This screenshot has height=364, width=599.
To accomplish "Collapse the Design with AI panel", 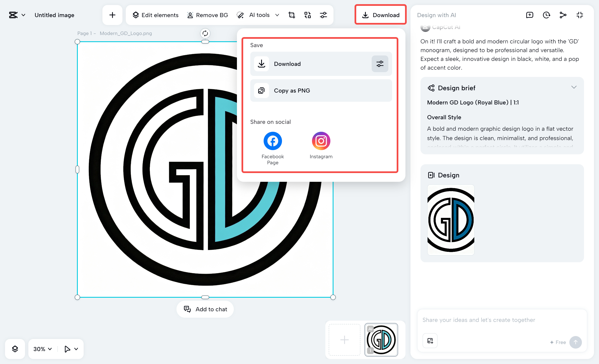I will click(x=580, y=15).
